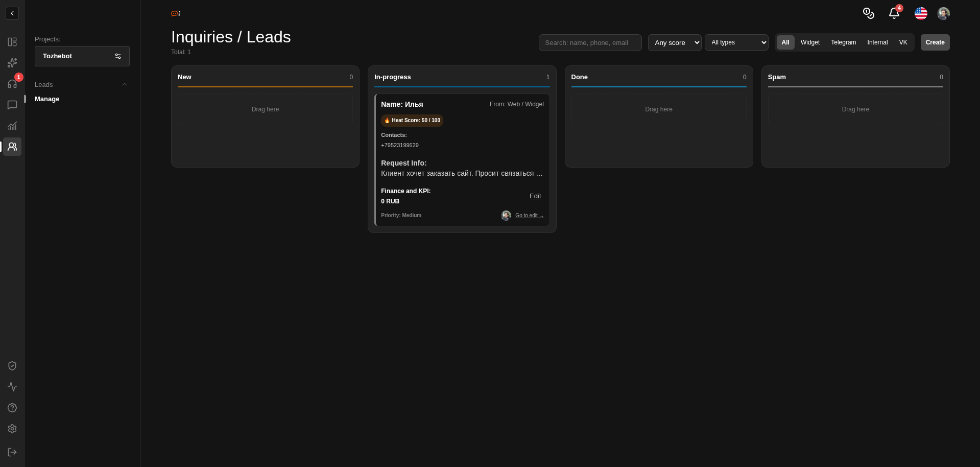Click the Total: 1 counter
Image resolution: width=980 pixels, height=467 pixels.
(181, 52)
